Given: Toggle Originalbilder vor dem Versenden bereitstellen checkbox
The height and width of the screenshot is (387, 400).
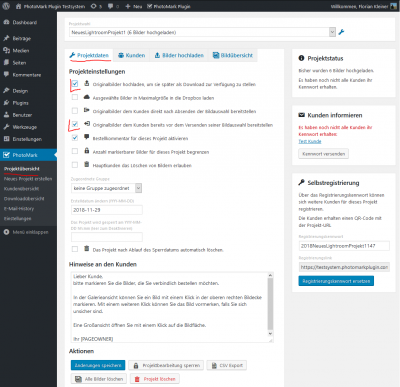Looking at the screenshot, I should (x=75, y=124).
